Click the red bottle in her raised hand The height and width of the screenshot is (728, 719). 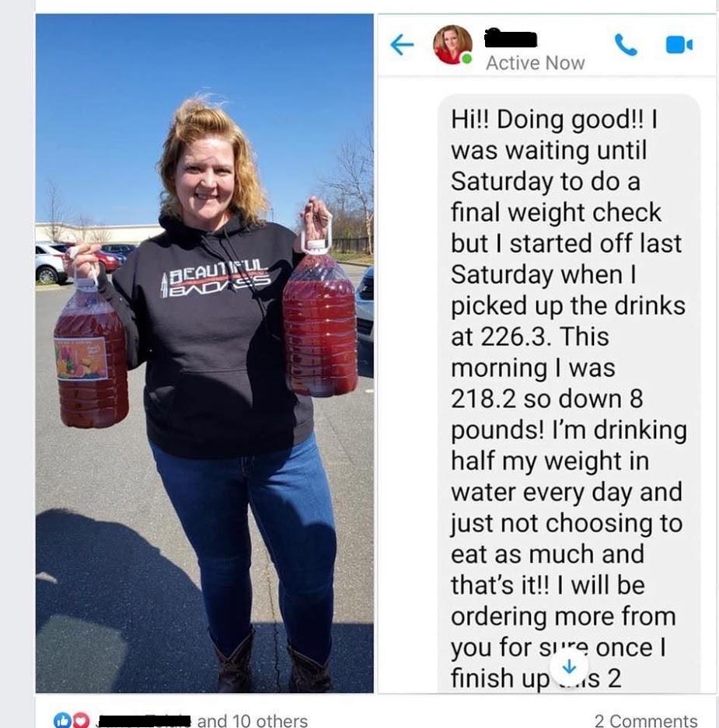coord(319,319)
